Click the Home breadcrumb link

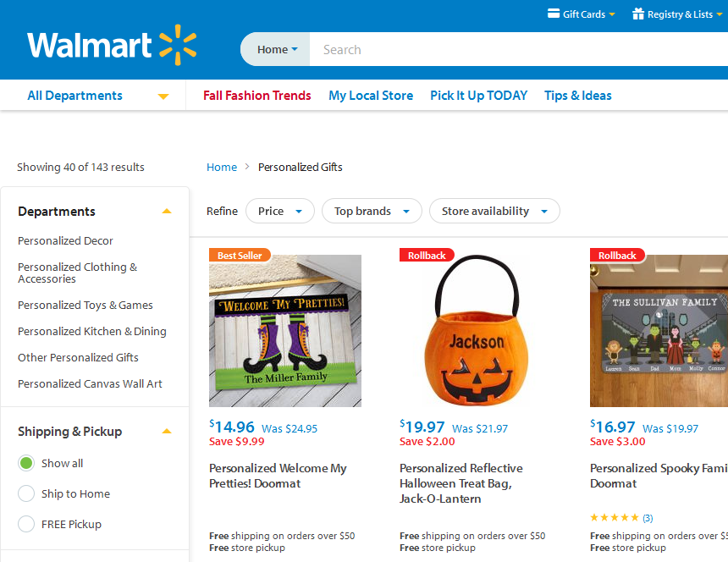click(222, 167)
